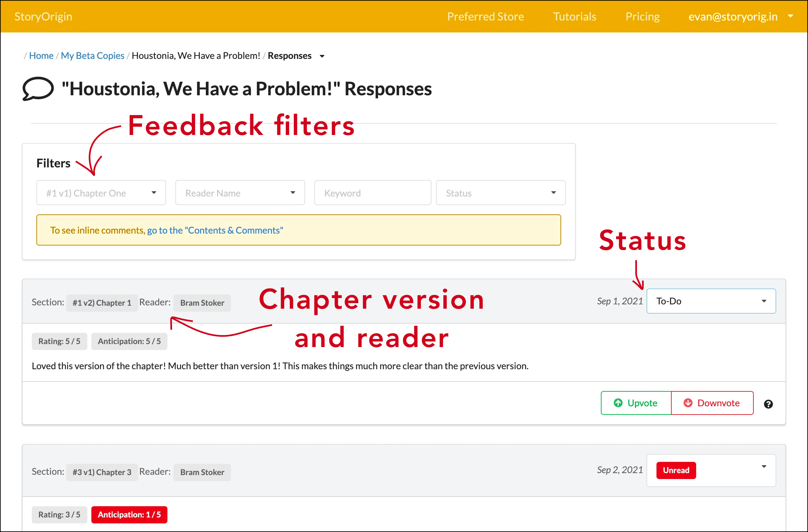Expand the Reader Name filter dropdown

[x=240, y=193]
